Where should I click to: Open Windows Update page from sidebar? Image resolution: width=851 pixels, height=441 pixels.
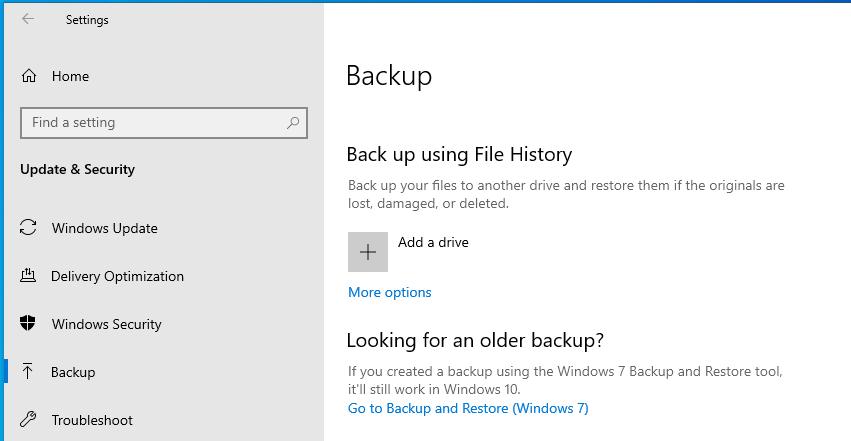click(105, 228)
